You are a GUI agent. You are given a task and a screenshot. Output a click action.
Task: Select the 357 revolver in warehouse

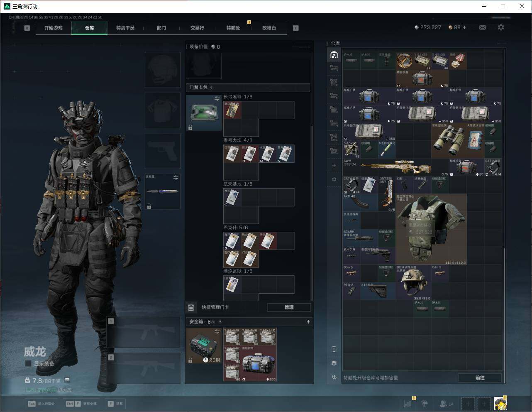coord(387,194)
